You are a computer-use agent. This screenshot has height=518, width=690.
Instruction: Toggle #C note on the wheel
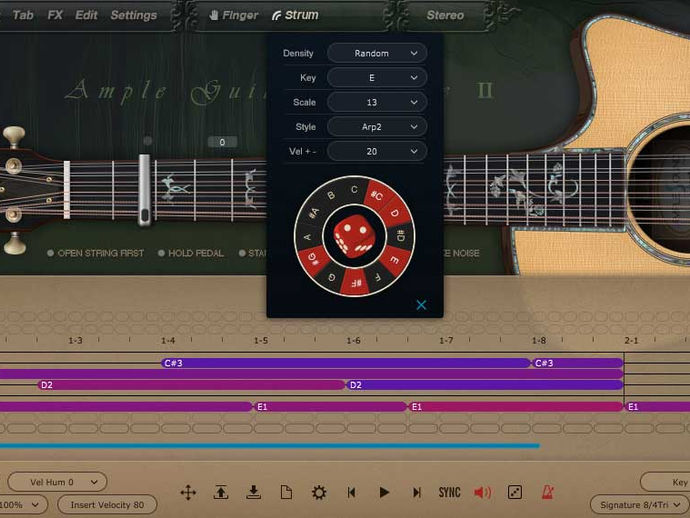pos(376,196)
